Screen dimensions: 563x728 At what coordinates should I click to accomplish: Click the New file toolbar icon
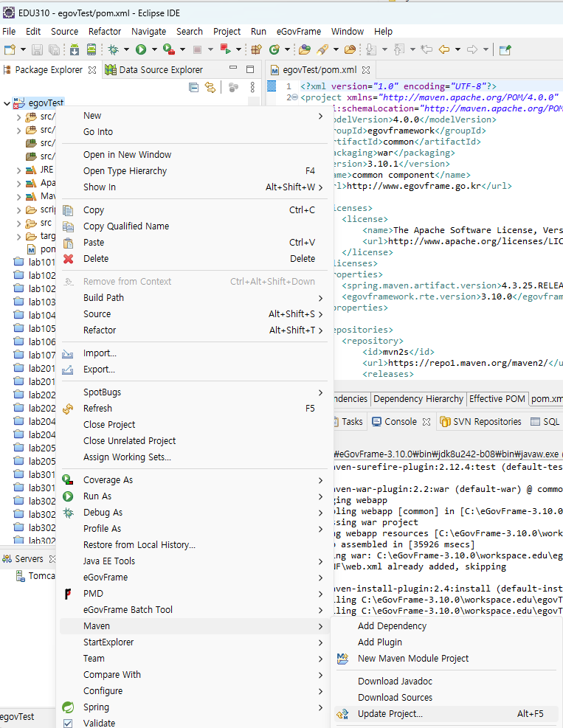[x=10, y=49]
